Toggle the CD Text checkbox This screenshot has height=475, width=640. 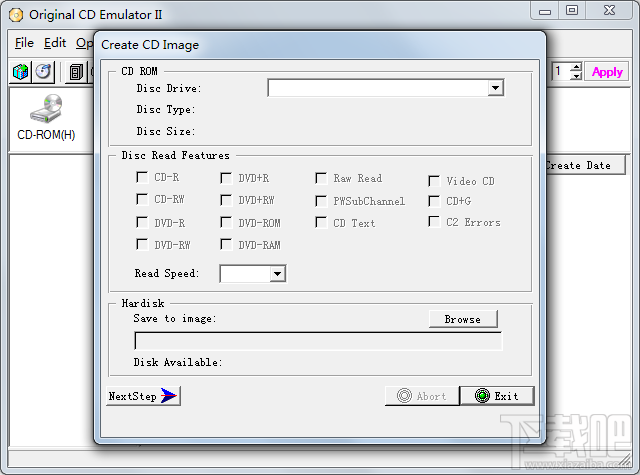tap(321, 223)
